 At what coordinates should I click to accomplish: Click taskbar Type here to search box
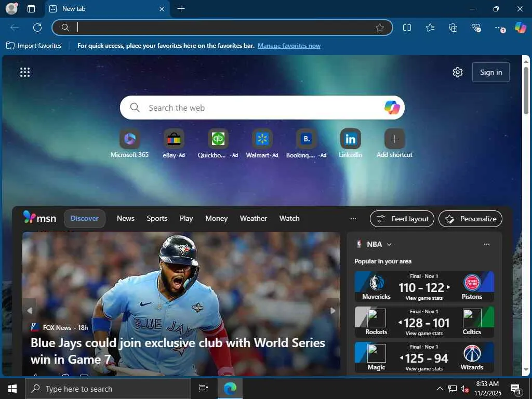pos(108,389)
